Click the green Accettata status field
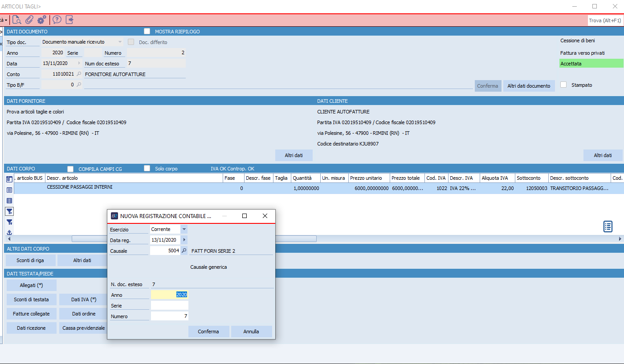624x364 pixels. 591,64
